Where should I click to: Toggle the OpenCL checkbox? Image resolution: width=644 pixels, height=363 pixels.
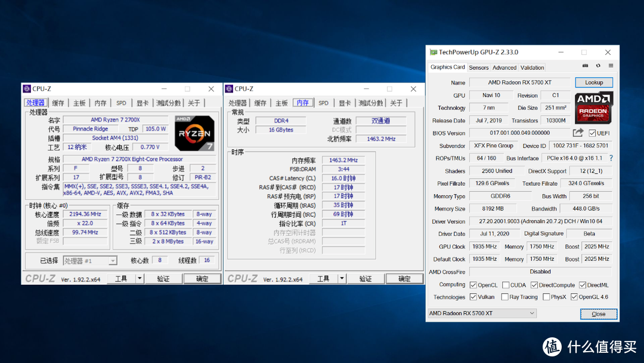pyautogui.click(x=473, y=285)
